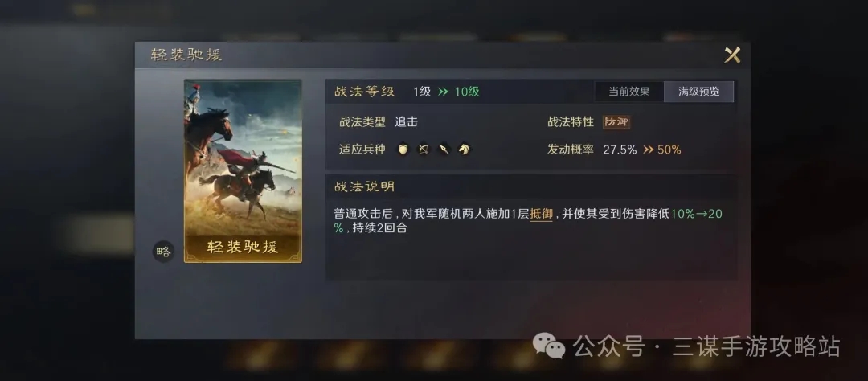The width and height of the screenshot is (868, 381).
Task: Click the 轻装驰援 dialog title
Action: (x=186, y=55)
